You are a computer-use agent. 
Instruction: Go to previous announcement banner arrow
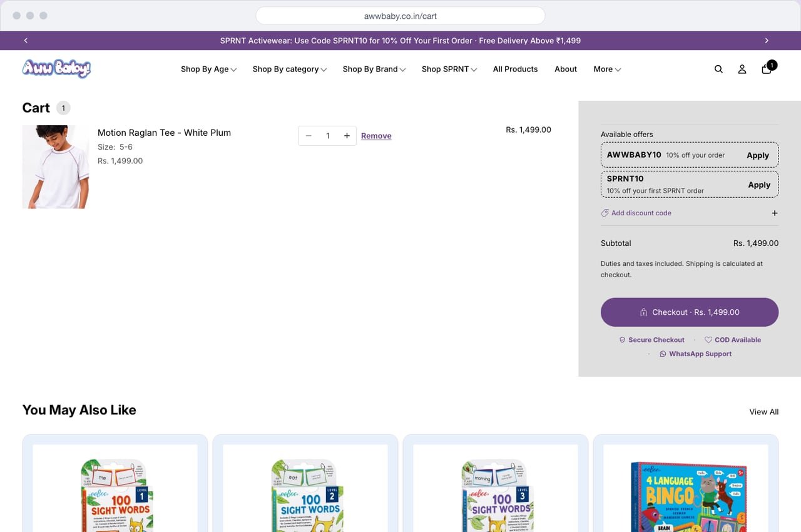[x=26, y=41]
